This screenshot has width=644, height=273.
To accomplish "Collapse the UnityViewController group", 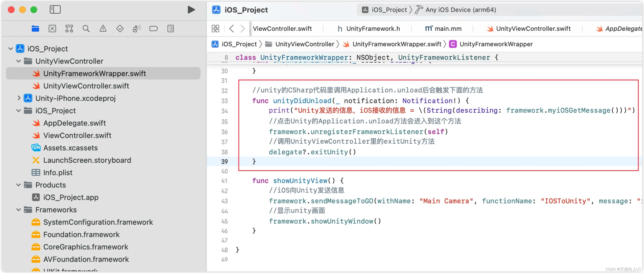I will point(18,61).
